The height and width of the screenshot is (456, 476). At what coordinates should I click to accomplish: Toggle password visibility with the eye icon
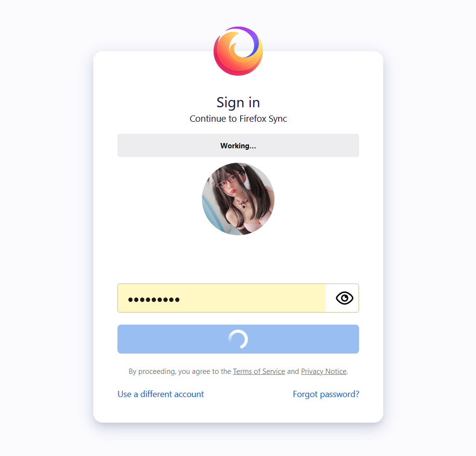pos(344,298)
